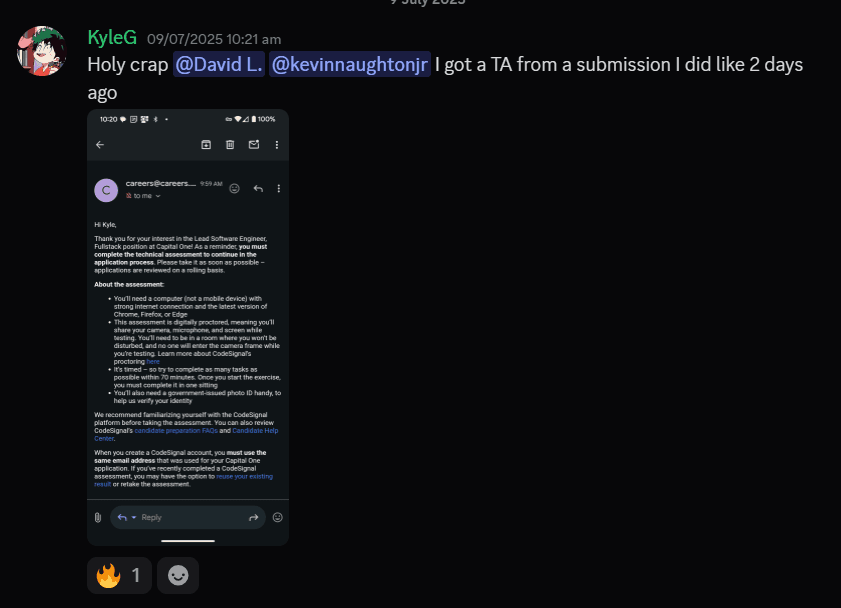Open reply type dropdown arrow
The width and height of the screenshot is (841, 608).
(134, 517)
